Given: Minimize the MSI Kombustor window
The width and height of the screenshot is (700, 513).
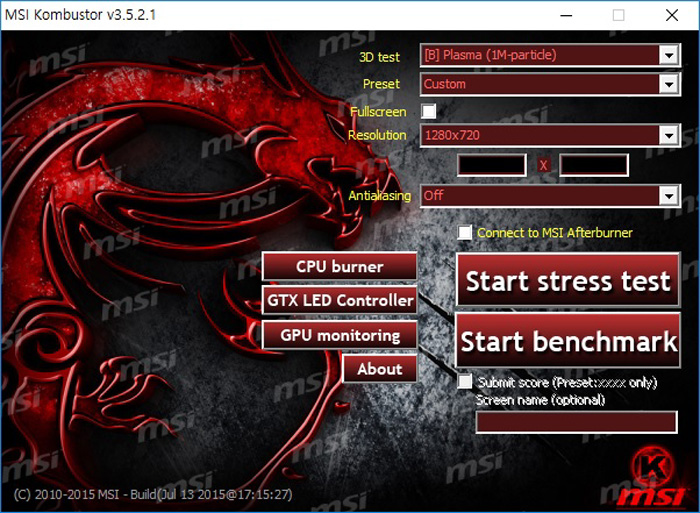Looking at the screenshot, I should click(x=566, y=15).
